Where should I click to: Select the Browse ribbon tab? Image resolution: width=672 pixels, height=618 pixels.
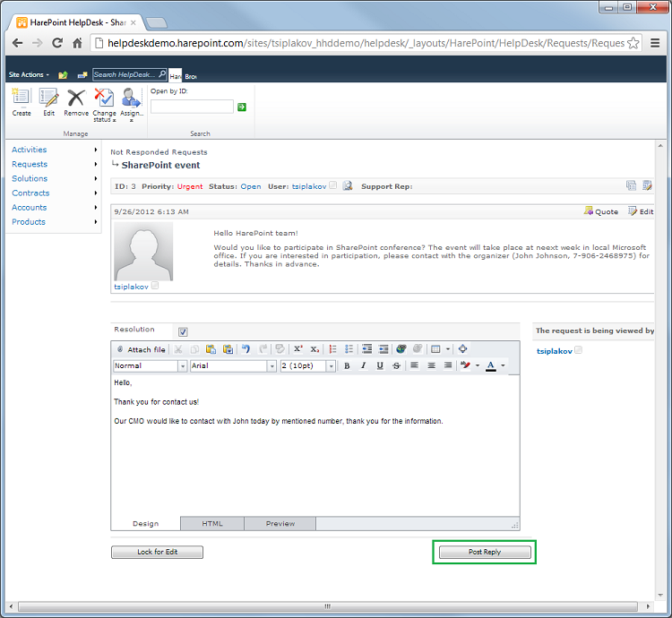point(191,76)
